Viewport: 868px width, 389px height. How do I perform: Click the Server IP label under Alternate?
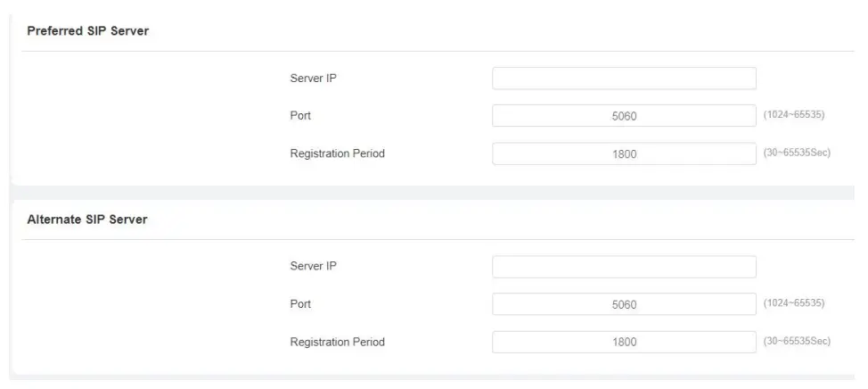coord(313,267)
